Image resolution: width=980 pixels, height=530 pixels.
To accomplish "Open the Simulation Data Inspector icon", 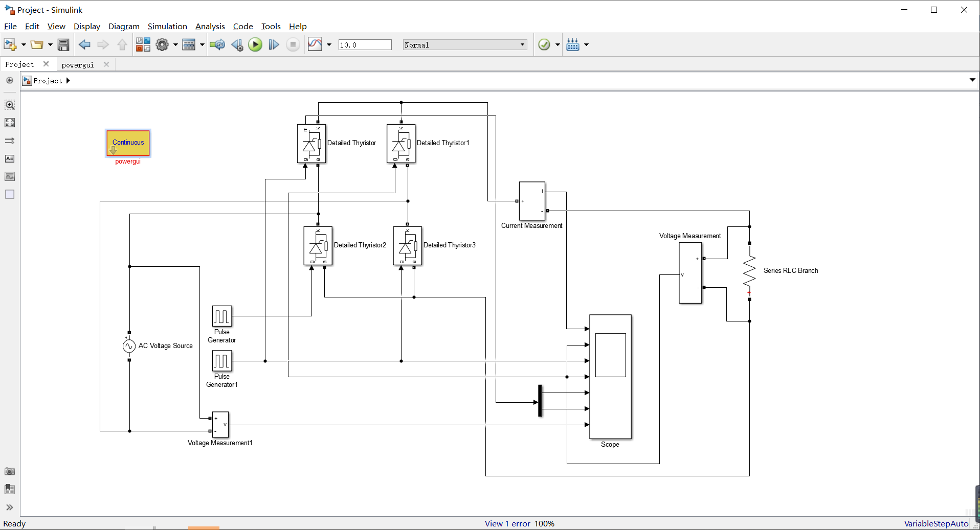I will 315,45.
